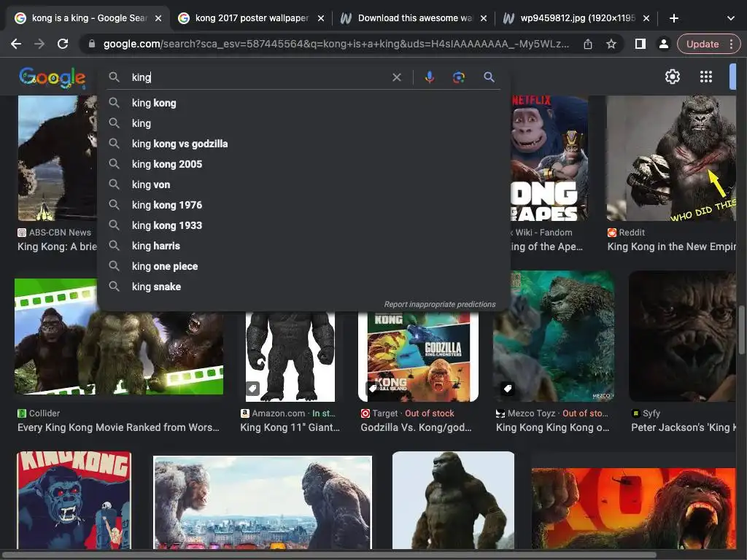The width and height of the screenshot is (747, 560).
Task: Open the Google apps grid
Action: [x=705, y=77]
